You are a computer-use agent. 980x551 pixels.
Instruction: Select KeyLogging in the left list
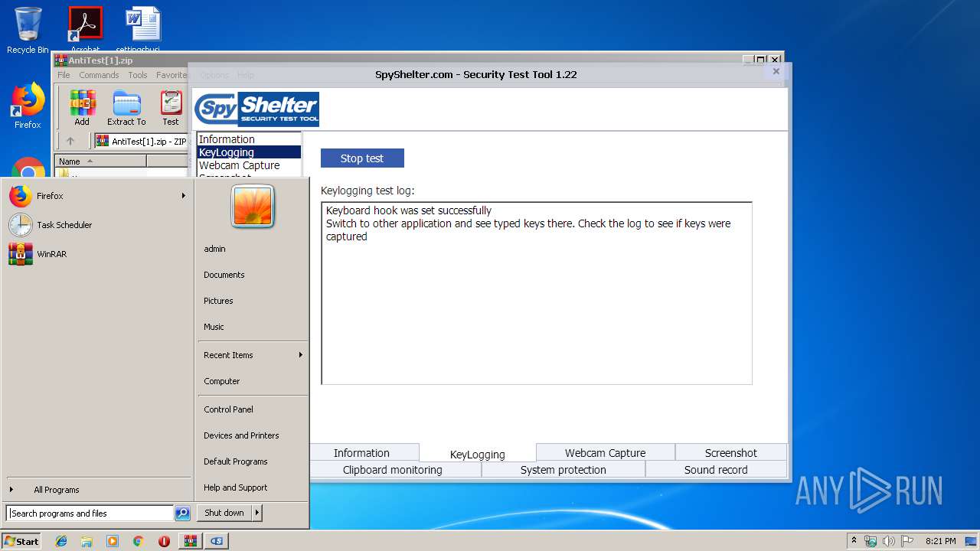(x=249, y=152)
